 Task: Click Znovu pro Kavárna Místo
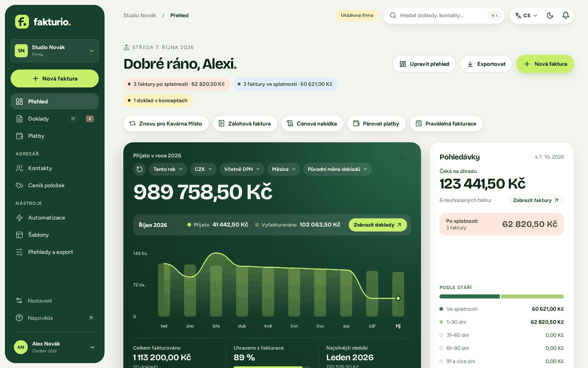166,124
